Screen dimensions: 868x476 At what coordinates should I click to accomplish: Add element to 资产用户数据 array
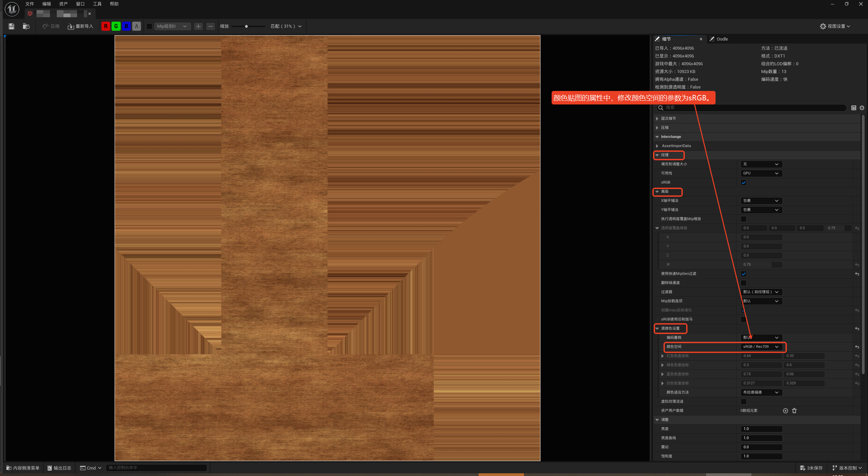tap(786, 411)
